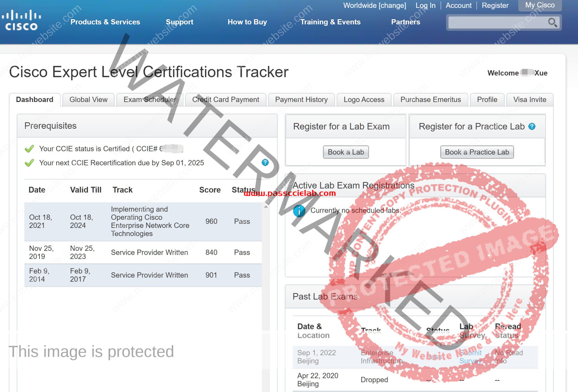Click the Worldwide [change] link
This screenshot has width=578, height=392.
pos(375,5)
